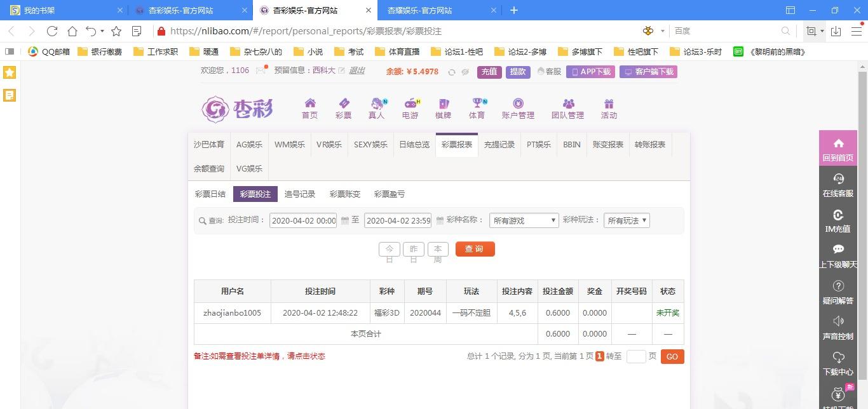Open 声音控制 sound control in sidebar

tap(837, 328)
